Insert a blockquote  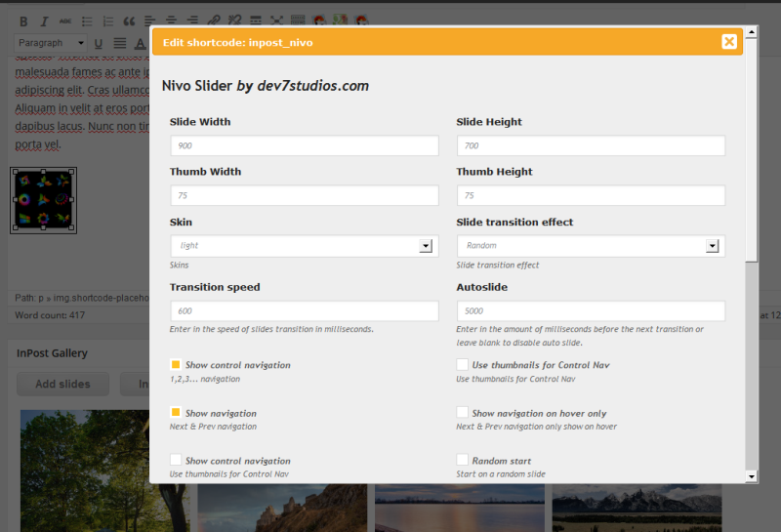pyautogui.click(x=129, y=21)
